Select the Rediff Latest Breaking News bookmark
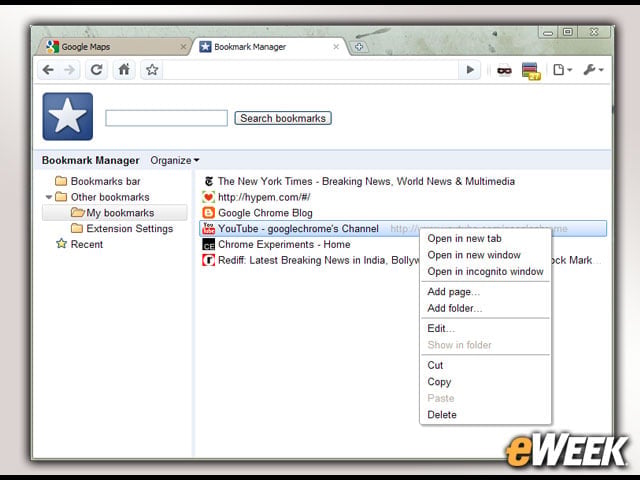Screen dimensions: 640x480 (311, 260)
